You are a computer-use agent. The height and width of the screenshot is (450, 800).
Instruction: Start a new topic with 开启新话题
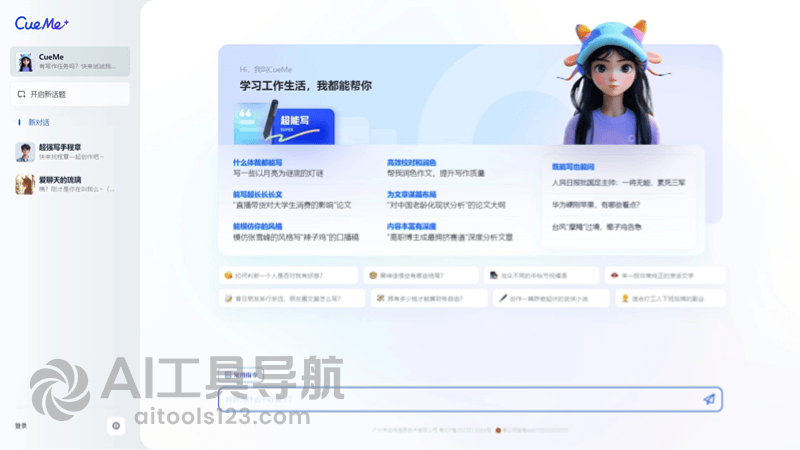coord(70,94)
